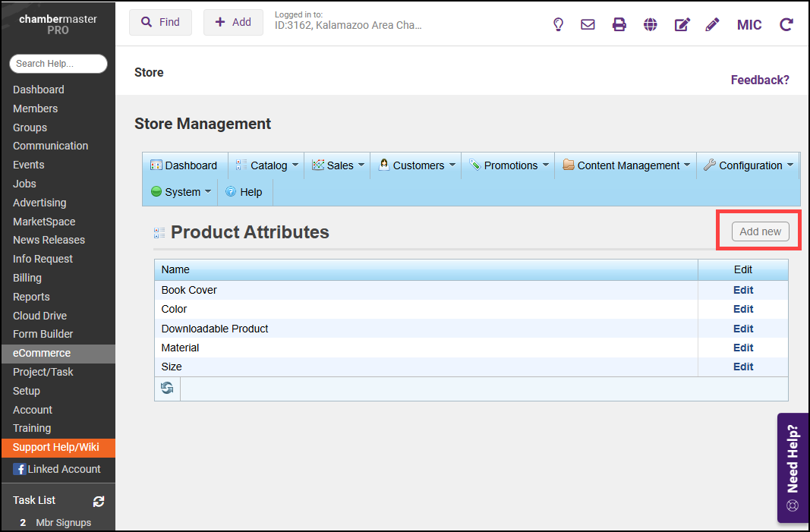The image size is (810, 532).
Task: Expand the Configuration dropdown menu
Action: 749,165
